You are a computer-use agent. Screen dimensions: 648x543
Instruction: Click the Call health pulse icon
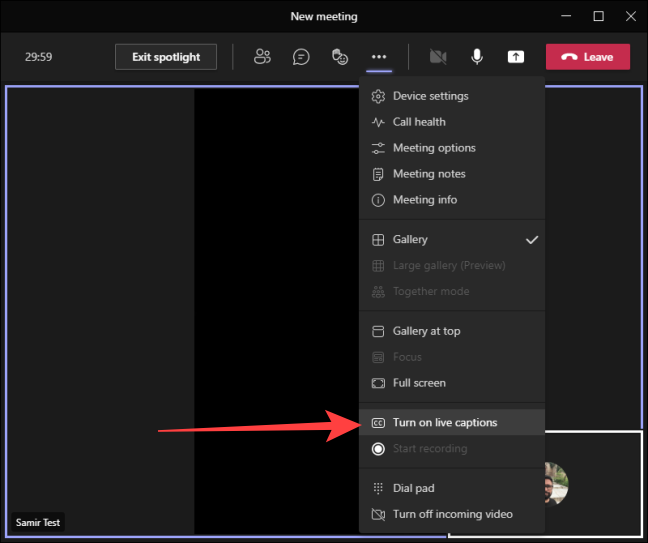(x=378, y=122)
